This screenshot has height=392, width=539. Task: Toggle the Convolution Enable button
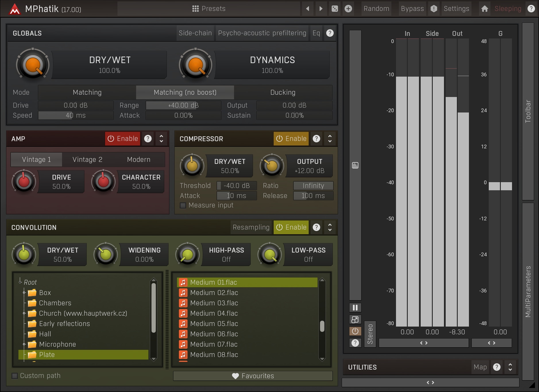tap(291, 227)
